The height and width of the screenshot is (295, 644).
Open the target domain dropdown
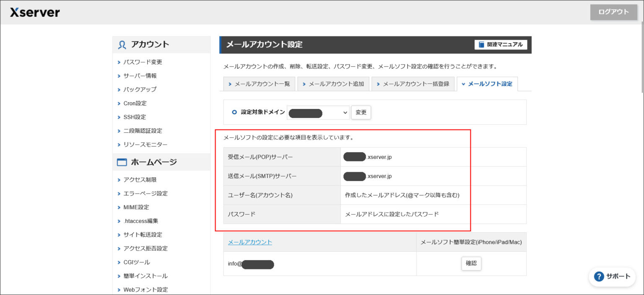[318, 113]
